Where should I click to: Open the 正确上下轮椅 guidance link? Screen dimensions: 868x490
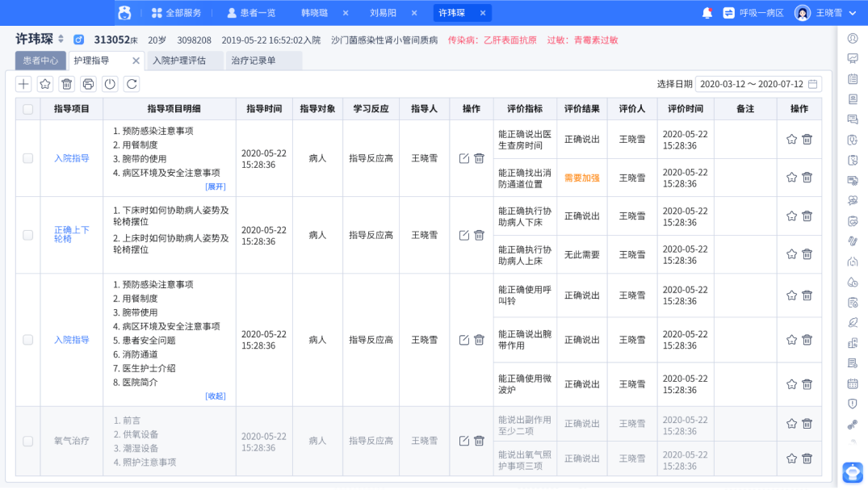click(x=71, y=235)
